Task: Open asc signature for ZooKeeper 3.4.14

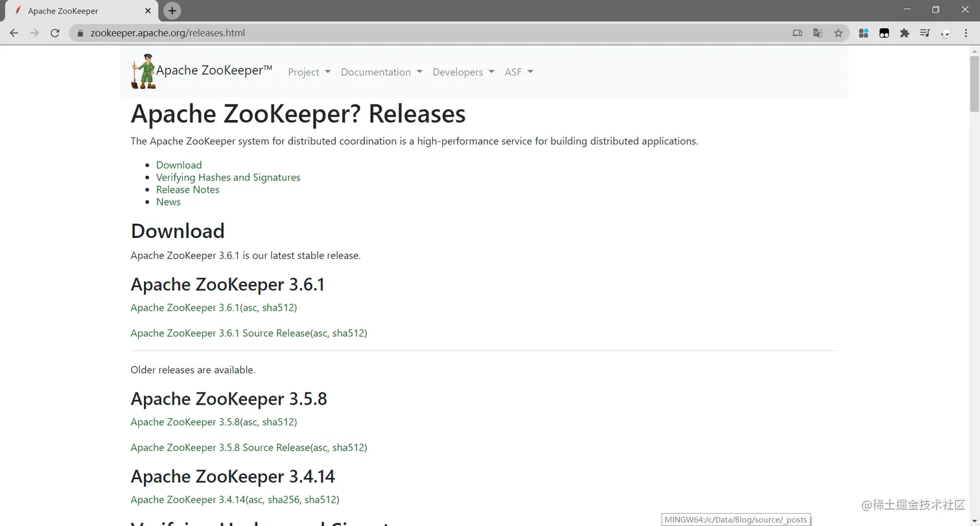Action: [x=255, y=500]
